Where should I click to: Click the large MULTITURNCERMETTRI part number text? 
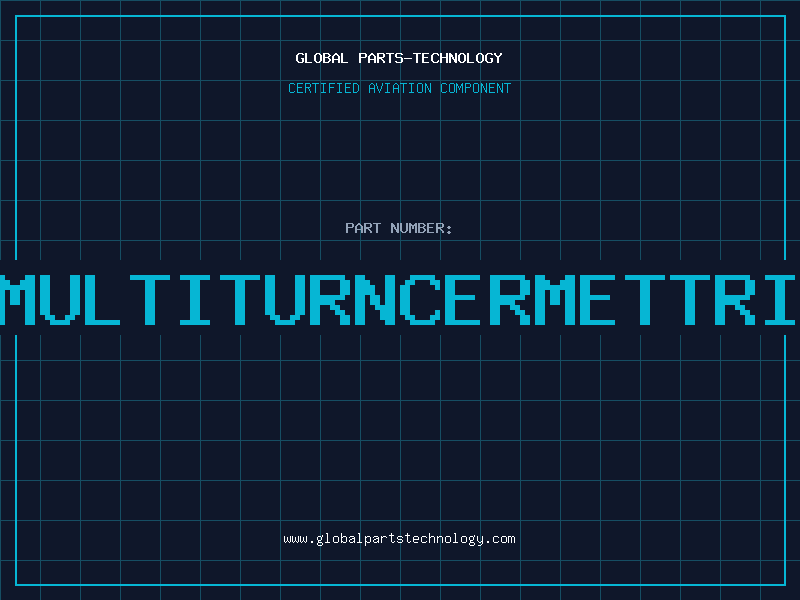click(x=398, y=300)
